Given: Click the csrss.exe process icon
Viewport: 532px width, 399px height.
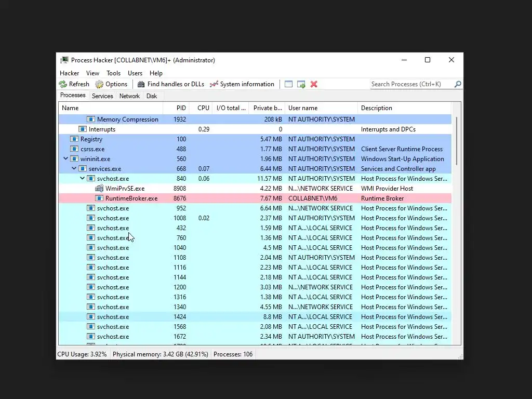Looking at the screenshot, I should coord(74,149).
